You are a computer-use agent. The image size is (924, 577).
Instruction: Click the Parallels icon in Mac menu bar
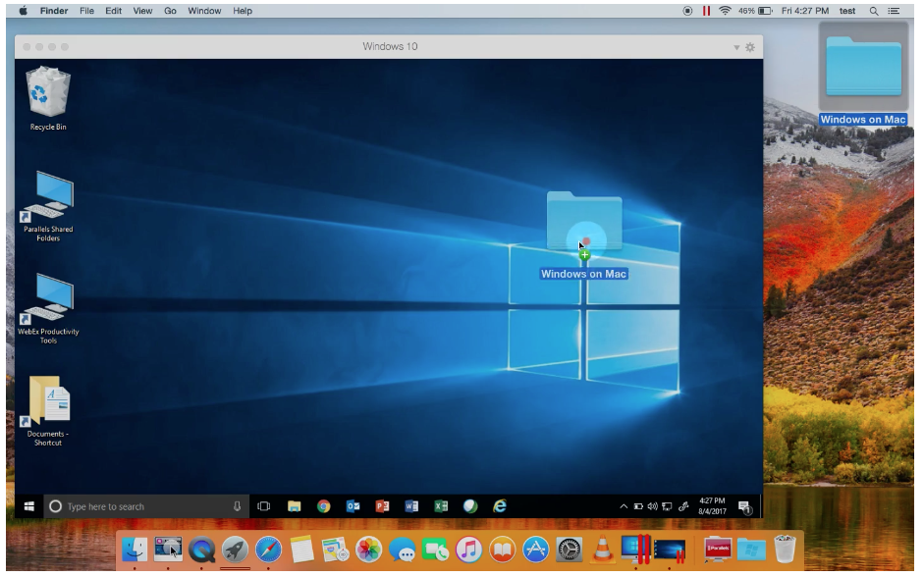pyautogui.click(x=706, y=11)
